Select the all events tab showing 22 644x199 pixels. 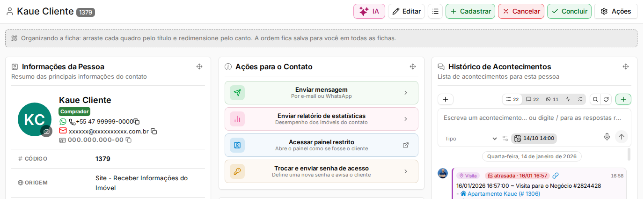click(x=512, y=99)
